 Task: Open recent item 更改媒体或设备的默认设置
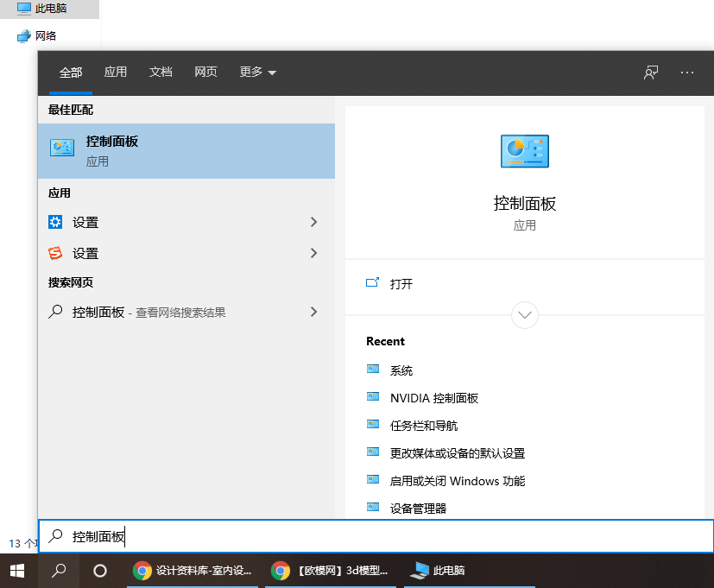pos(458,453)
